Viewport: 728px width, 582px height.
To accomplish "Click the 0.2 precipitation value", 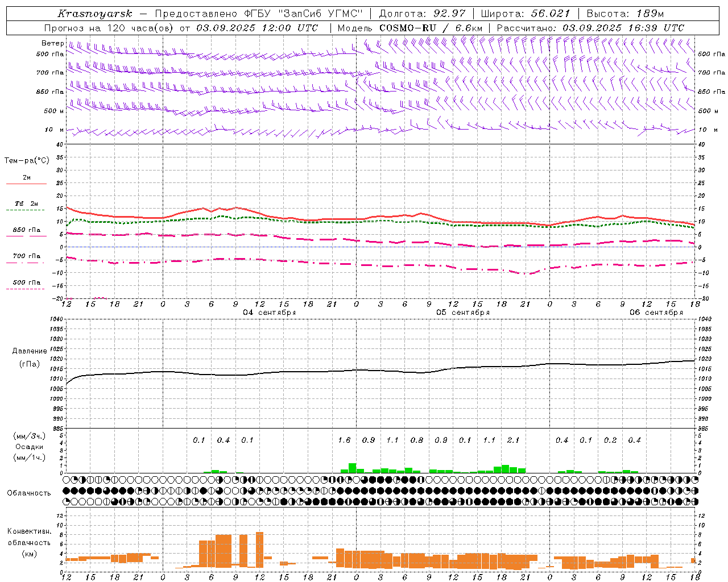I will click(610, 440).
